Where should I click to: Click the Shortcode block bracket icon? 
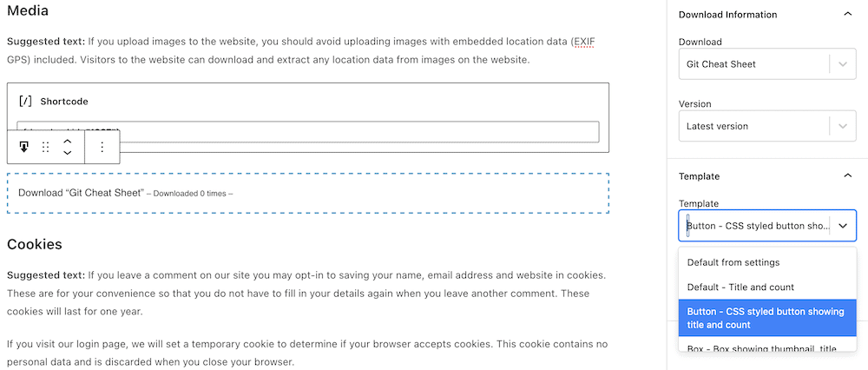point(25,101)
